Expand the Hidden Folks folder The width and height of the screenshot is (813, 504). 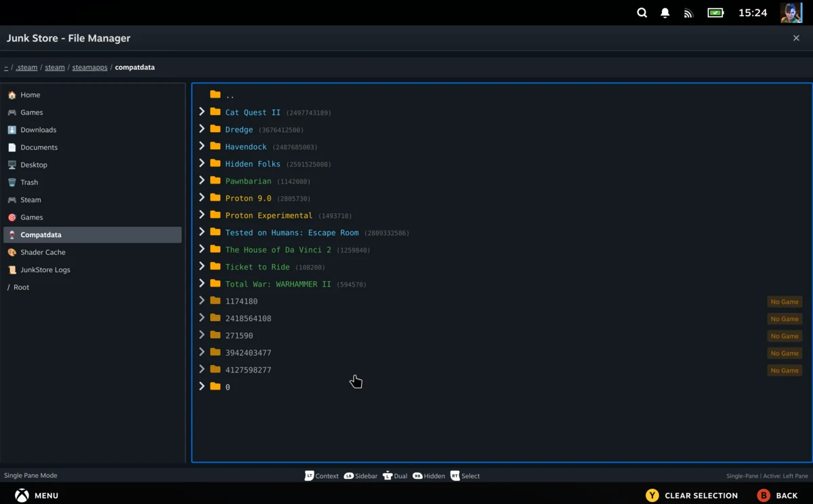click(202, 163)
